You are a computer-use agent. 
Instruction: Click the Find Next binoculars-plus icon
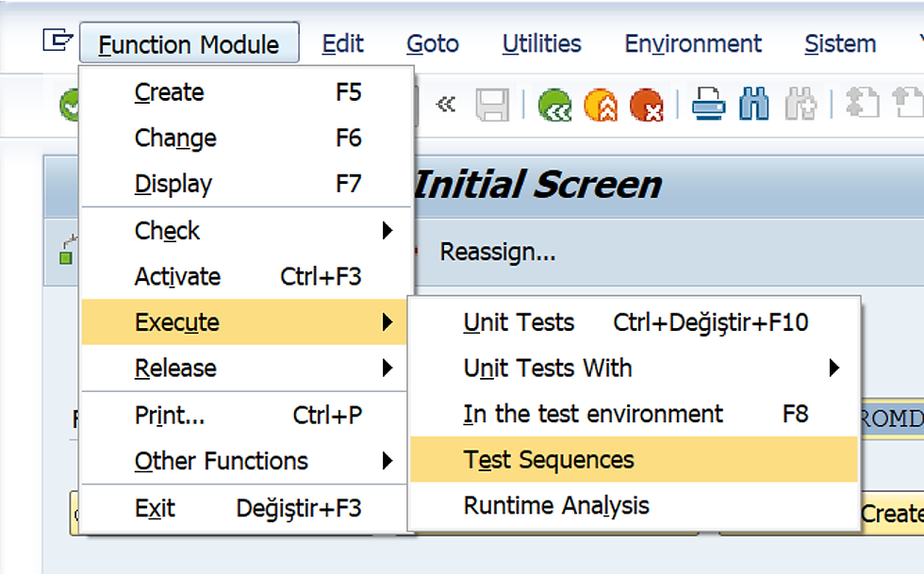click(800, 105)
